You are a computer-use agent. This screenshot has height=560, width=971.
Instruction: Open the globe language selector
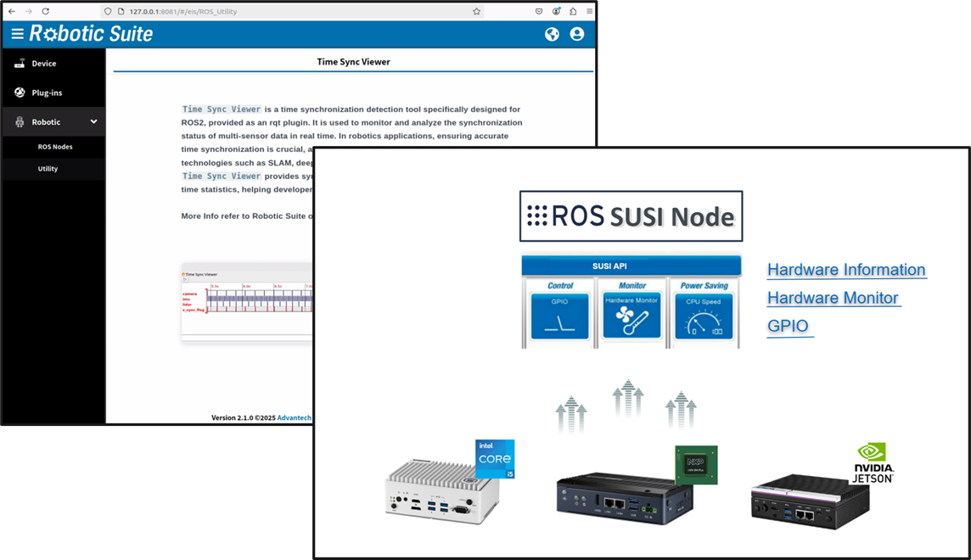pos(552,34)
